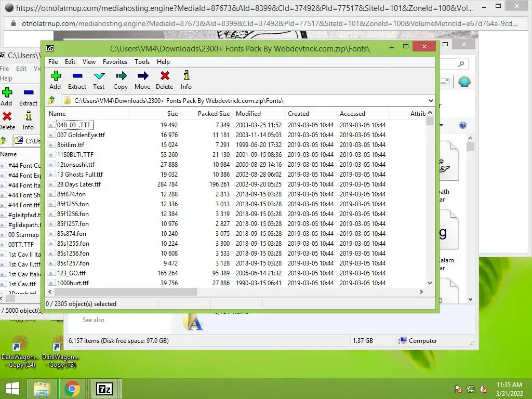Select file 8bitlim.ttf
Image resolution: width=532 pixels, height=399 pixels.
point(71,144)
